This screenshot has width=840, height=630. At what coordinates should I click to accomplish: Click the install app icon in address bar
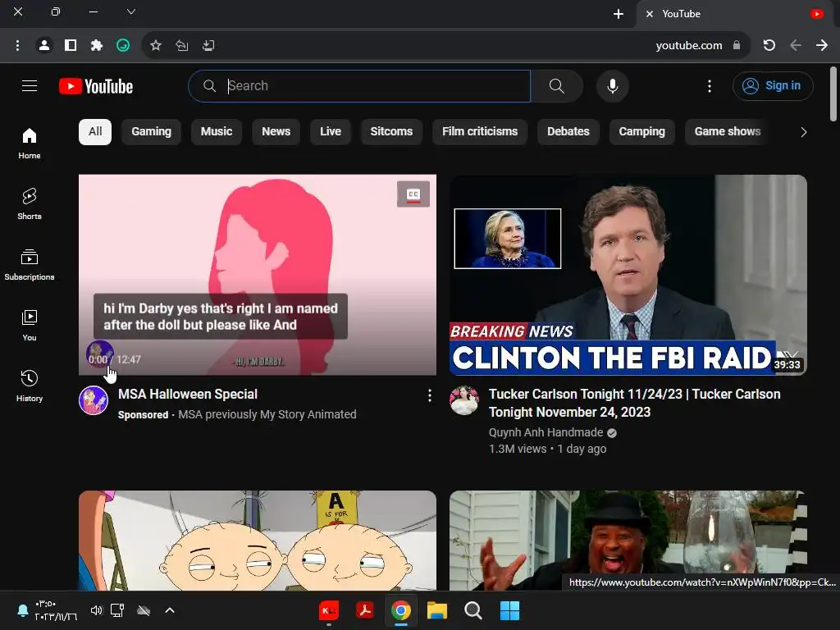click(x=208, y=46)
